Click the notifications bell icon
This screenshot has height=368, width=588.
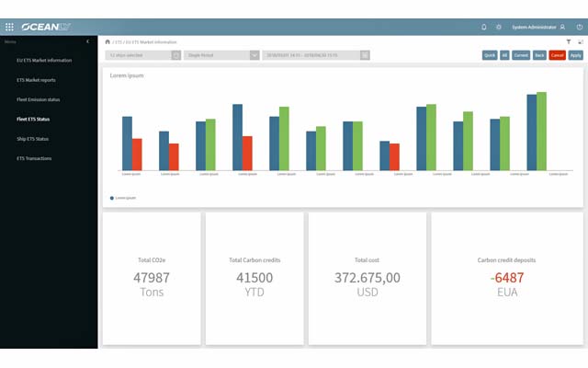click(x=484, y=27)
